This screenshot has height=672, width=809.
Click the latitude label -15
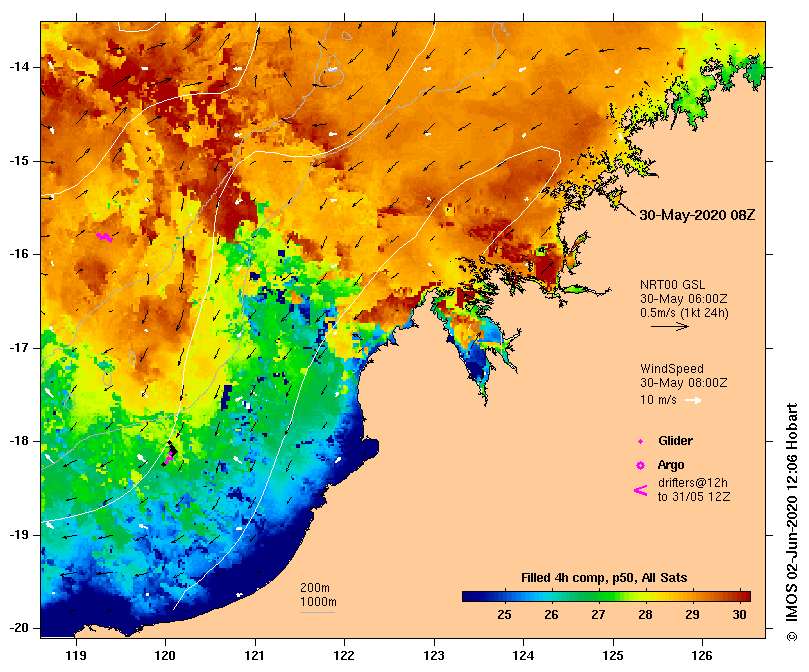point(20,161)
